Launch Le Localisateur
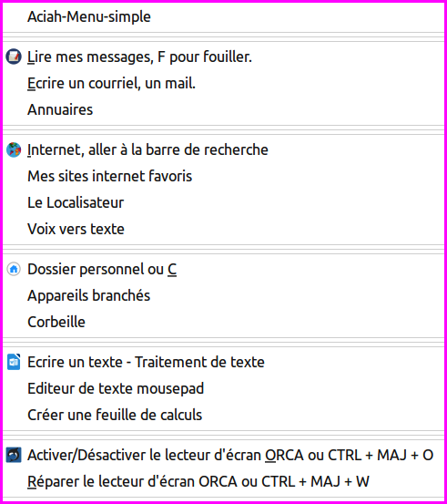 224,202
